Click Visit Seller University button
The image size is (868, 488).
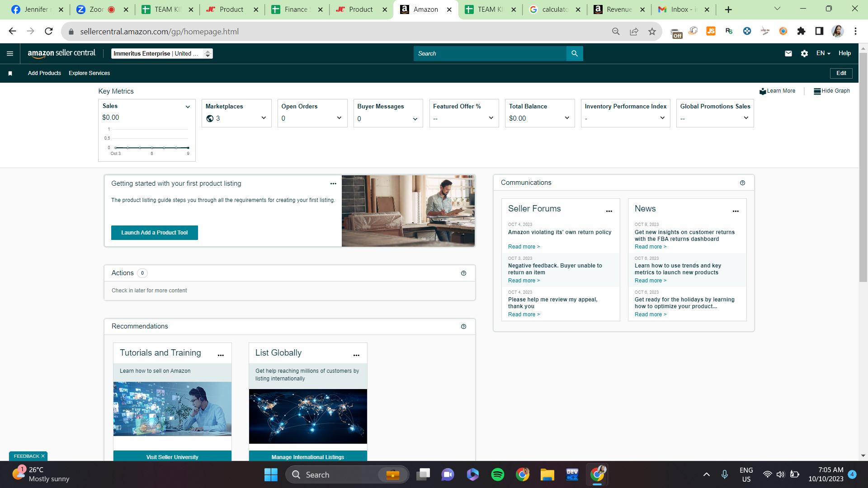coord(172,456)
